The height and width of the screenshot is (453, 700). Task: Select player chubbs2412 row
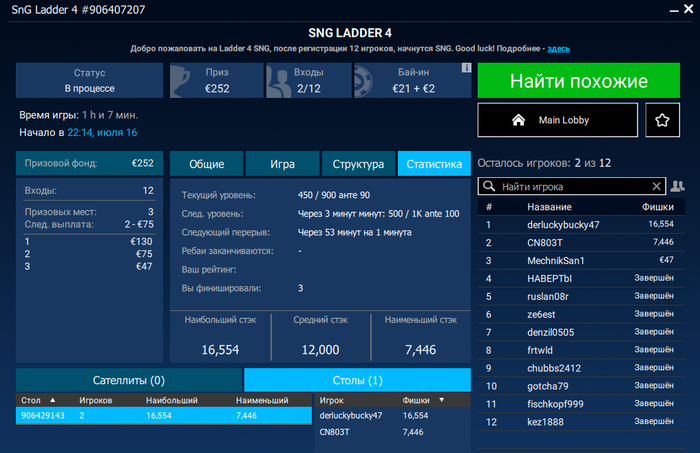[x=581, y=368]
